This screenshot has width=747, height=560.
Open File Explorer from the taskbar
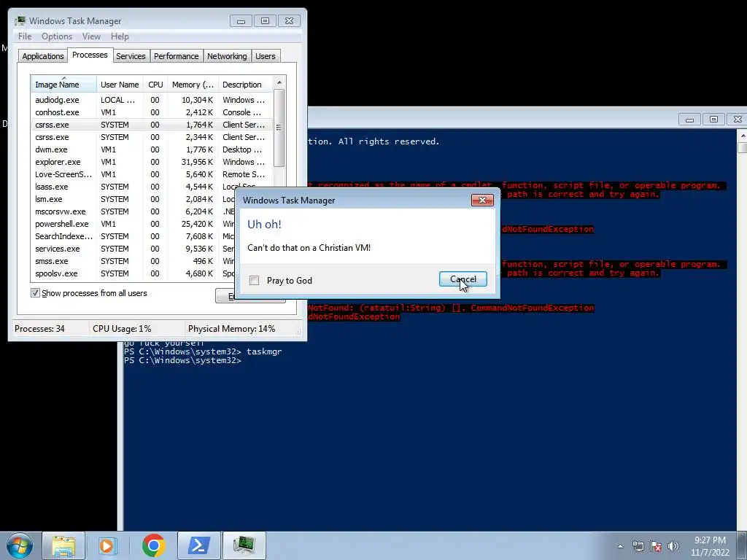pyautogui.click(x=63, y=545)
